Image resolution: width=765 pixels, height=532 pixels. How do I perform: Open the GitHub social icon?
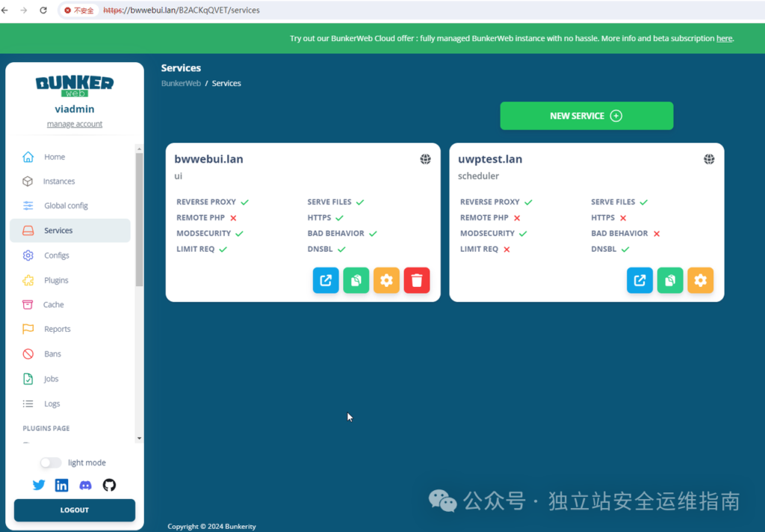click(x=109, y=485)
